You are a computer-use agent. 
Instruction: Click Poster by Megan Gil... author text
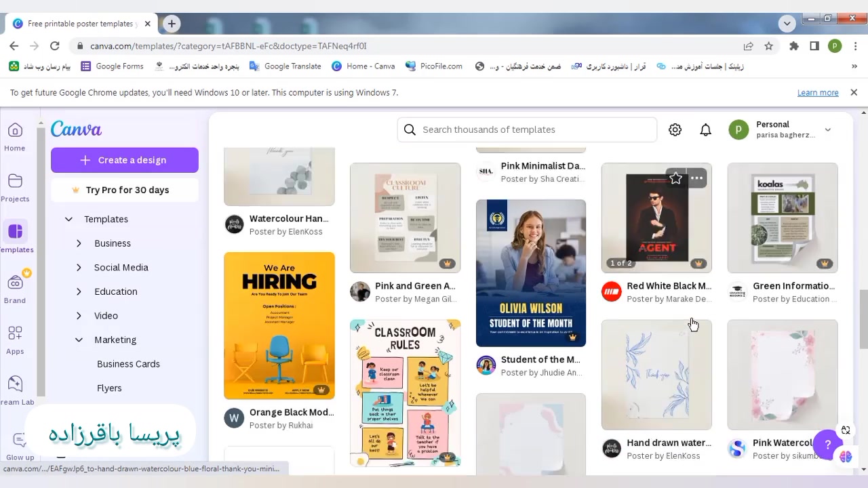pyautogui.click(x=416, y=299)
